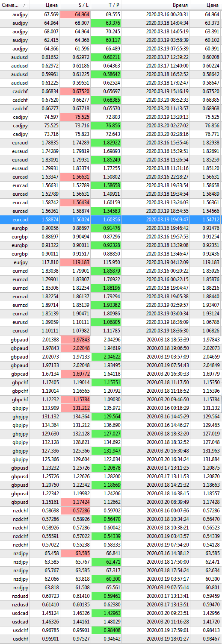This screenshot has width=222, height=644.
Task: Click the green eurgbp T/P 0.92328
Action: pyautogui.click(x=107, y=245)
